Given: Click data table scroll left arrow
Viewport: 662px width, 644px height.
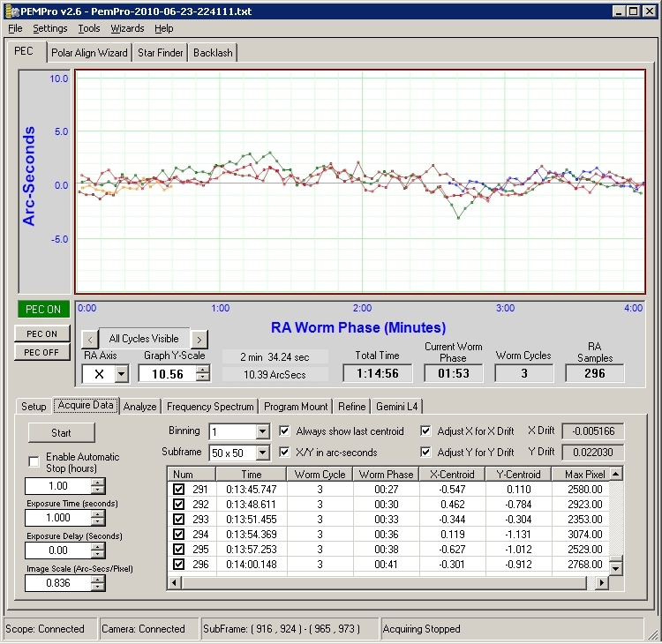Looking at the screenshot, I should (175, 583).
